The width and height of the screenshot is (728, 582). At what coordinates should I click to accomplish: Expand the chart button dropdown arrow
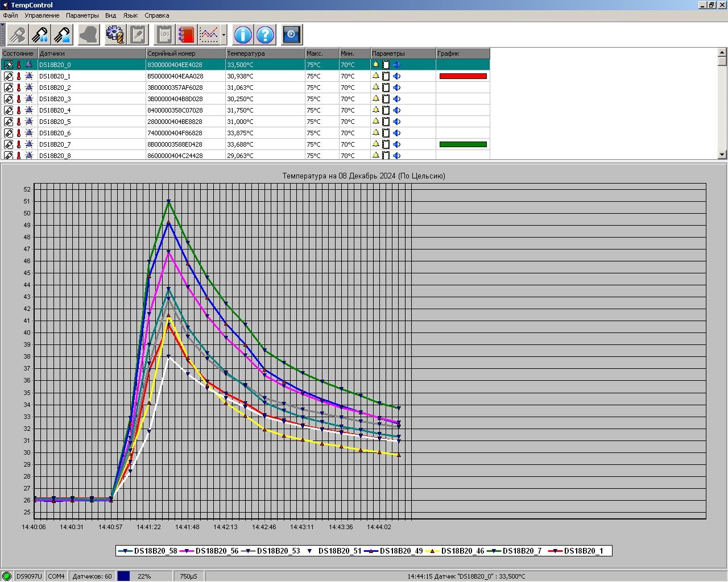pyautogui.click(x=224, y=35)
